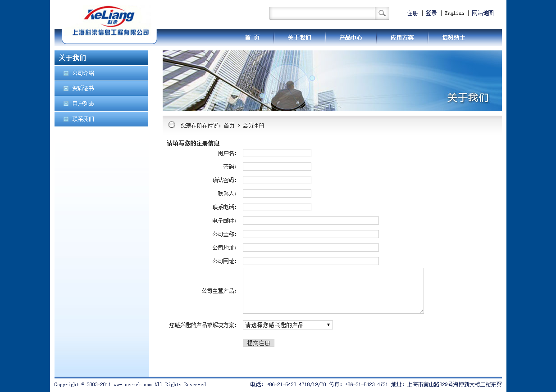
Task: Go to 应用方案 navigation item
Action: (402, 38)
